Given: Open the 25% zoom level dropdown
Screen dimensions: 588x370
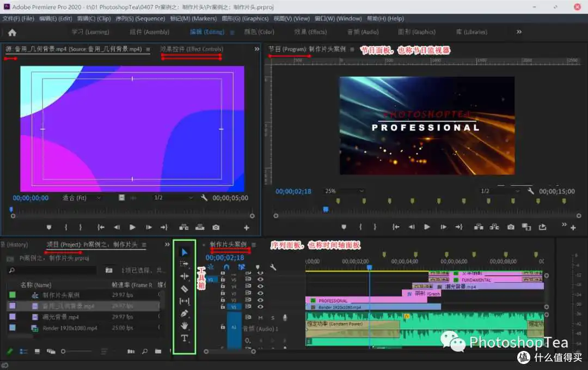Looking at the screenshot, I should pos(344,191).
